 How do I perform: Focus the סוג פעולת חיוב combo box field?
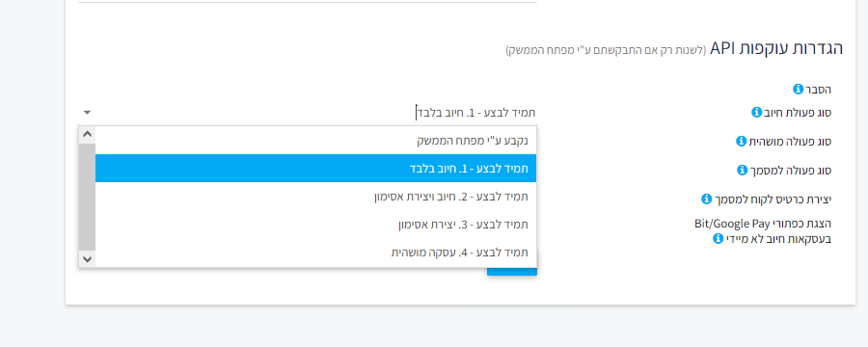click(x=308, y=113)
